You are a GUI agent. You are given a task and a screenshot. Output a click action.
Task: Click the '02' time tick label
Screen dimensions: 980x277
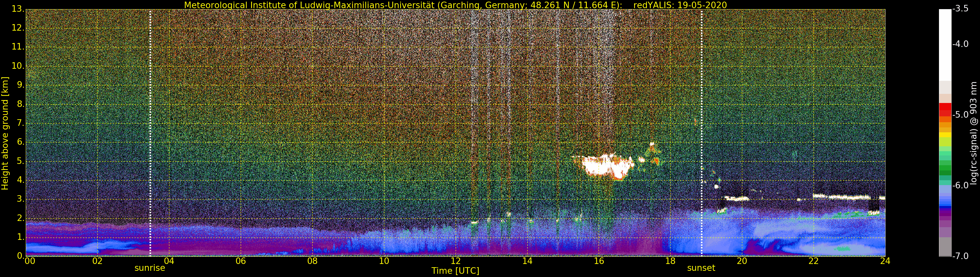(x=97, y=261)
